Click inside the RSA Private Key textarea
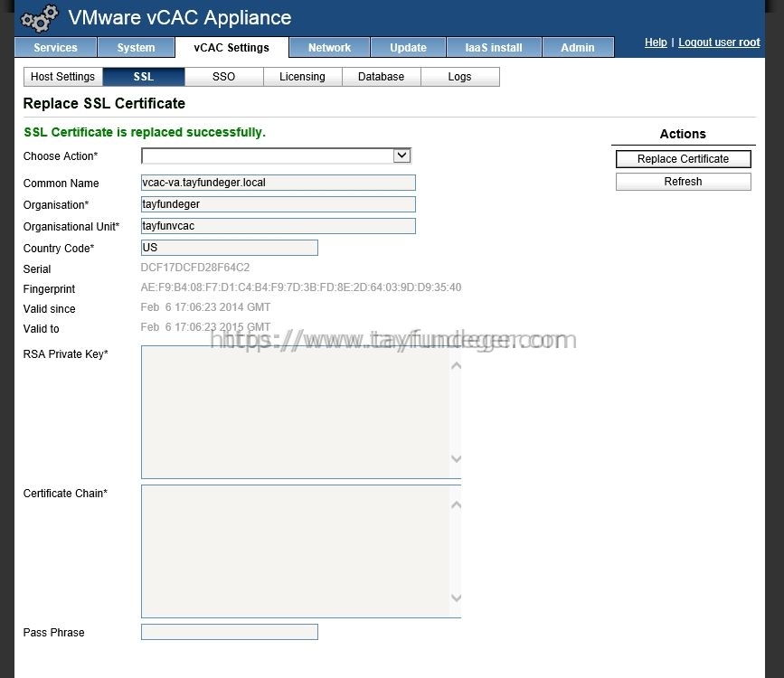The image size is (784, 678). click(301, 412)
